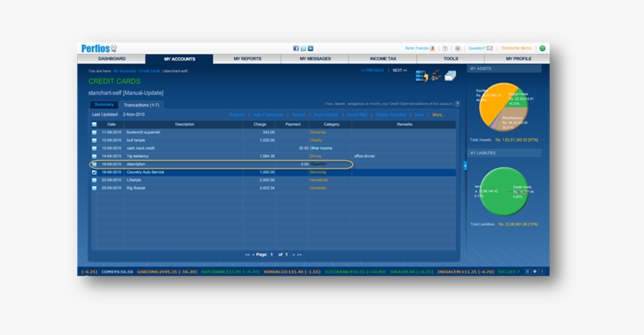The height and width of the screenshot is (335, 644).
Task: Click the description cell of new row
Action: tap(184, 164)
